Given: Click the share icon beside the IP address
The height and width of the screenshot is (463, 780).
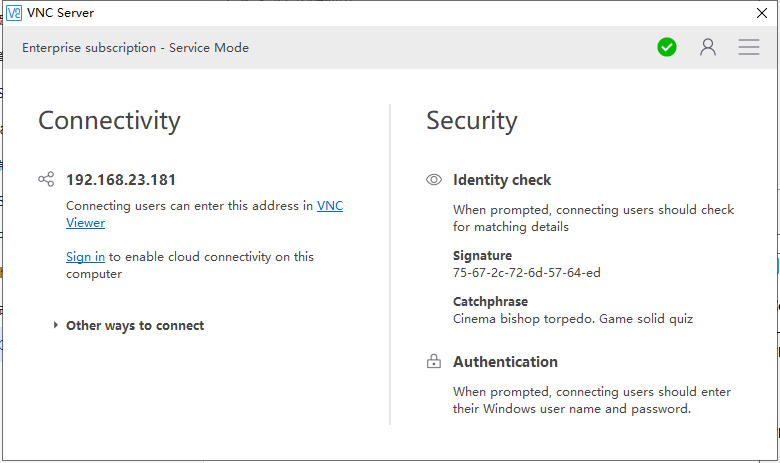Looking at the screenshot, I should coord(46,179).
